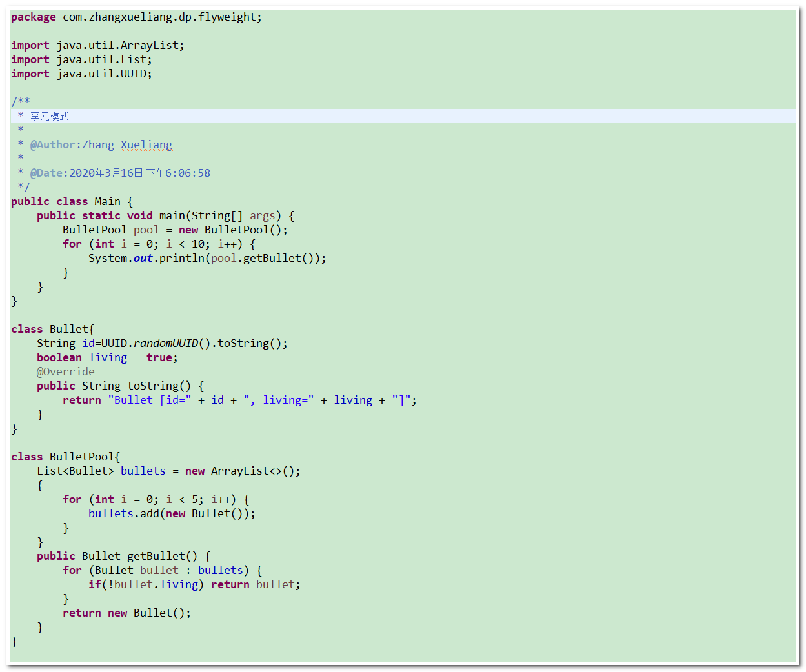806x672 pixels.
Task: Click 'bullets.add(new Bullet());' statement
Action: pos(172,514)
